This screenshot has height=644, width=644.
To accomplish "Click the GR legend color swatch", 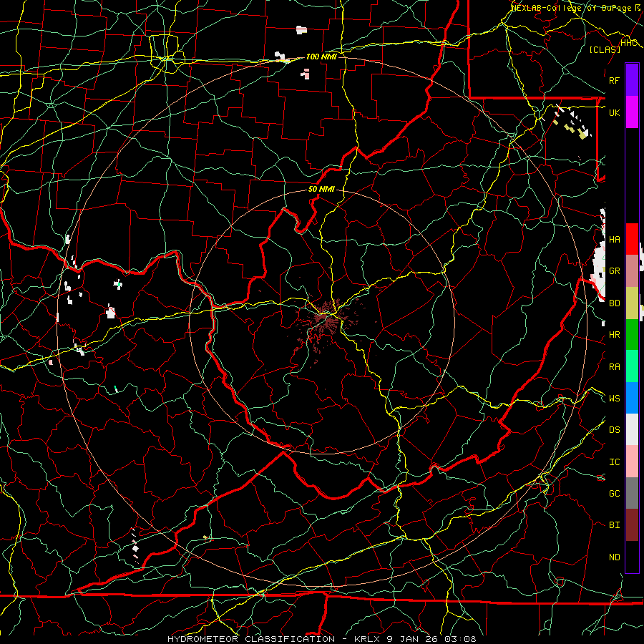I will click(632, 270).
